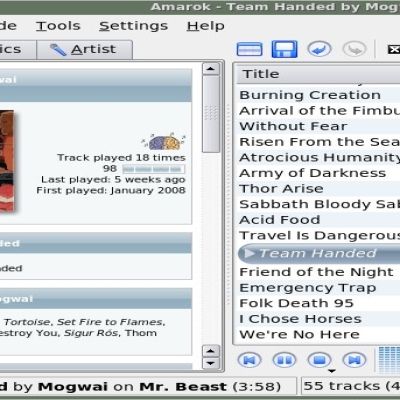Screen dimensions: 400x400
Task: Click the now-playing Team Handed row
Action: [x=318, y=254]
